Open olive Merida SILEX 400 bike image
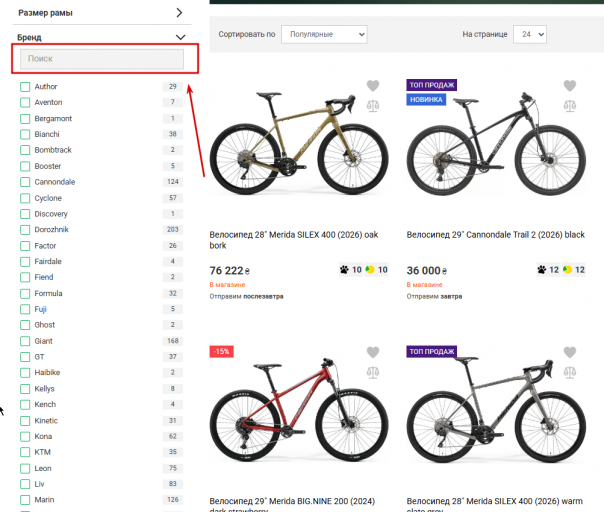 [x=299, y=144]
